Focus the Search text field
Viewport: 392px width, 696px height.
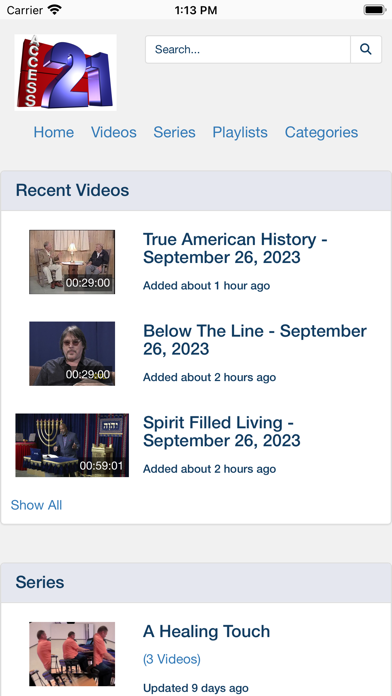(x=248, y=49)
